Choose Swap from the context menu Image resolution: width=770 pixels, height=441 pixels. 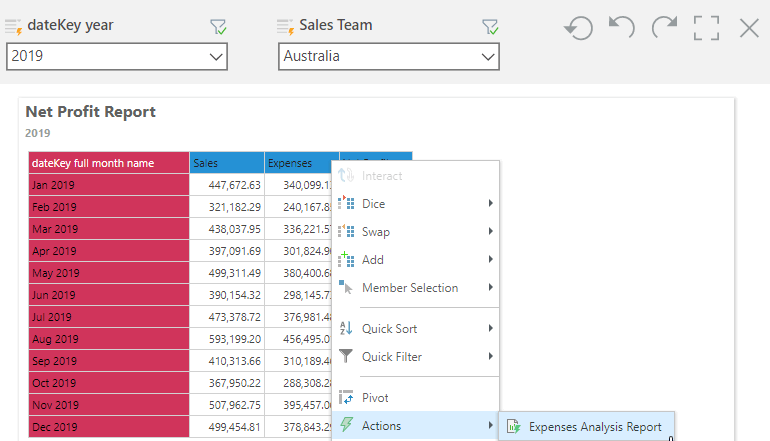(415, 231)
